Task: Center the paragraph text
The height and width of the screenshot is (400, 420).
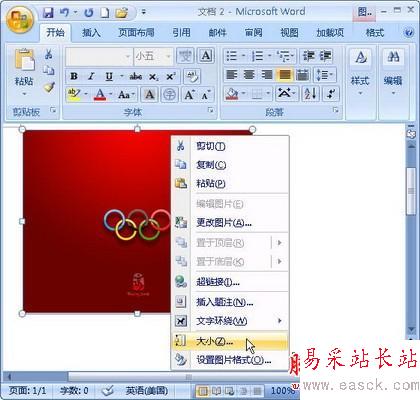Action: click(249, 75)
